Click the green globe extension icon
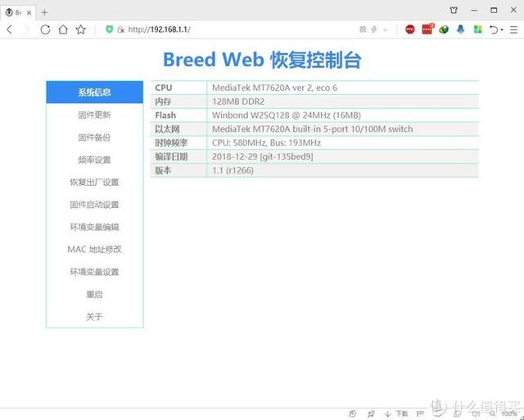Screen dimensions: 524x420 [444, 29]
